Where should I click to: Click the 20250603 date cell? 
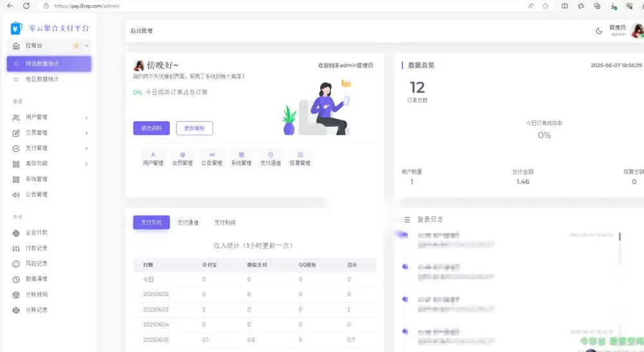point(156,310)
